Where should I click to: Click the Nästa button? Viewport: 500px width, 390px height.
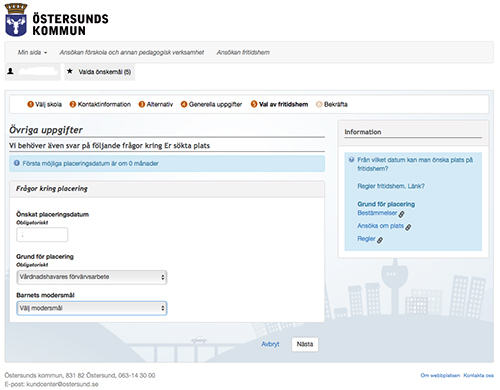point(305,344)
